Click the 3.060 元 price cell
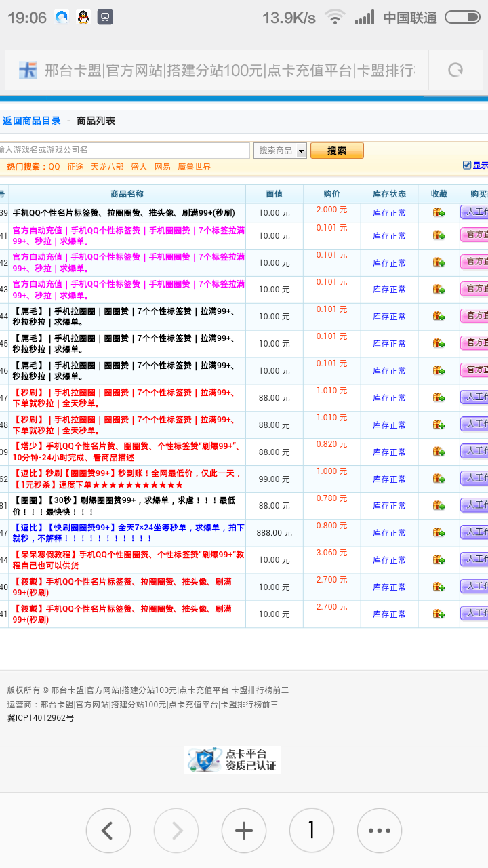488x868 pixels. click(332, 553)
